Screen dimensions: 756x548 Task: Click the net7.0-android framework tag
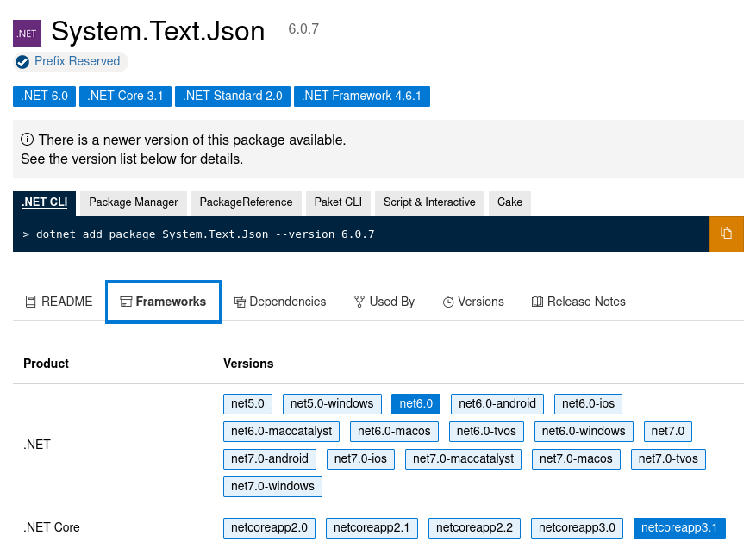coord(270,459)
